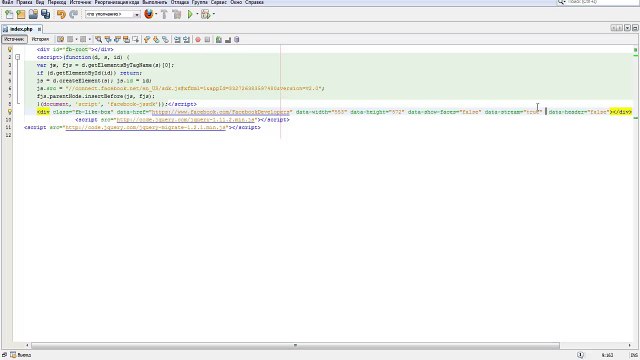
Task: Click the Uncomment icon in editor toolbar
Action: [228, 40]
